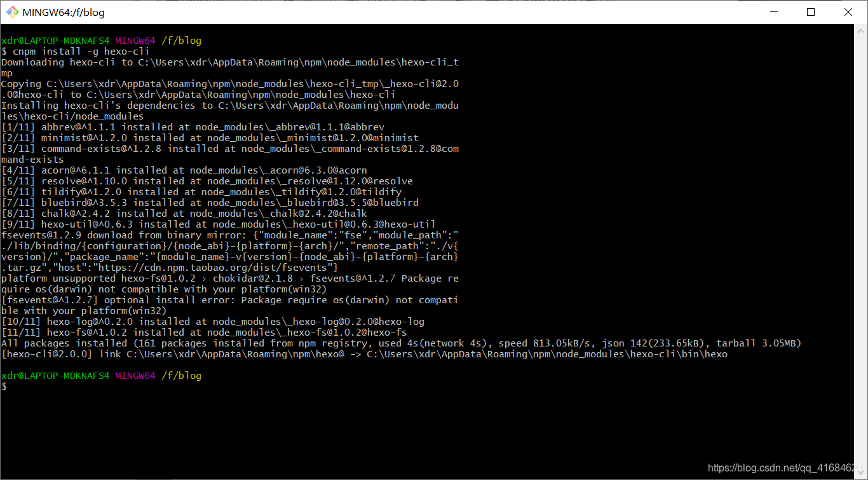The width and height of the screenshot is (868, 480).
Task: Click the '[7/11] bluebird@^3.5.3 installed' line
Action: pyautogui.click(x=210, y=203)
